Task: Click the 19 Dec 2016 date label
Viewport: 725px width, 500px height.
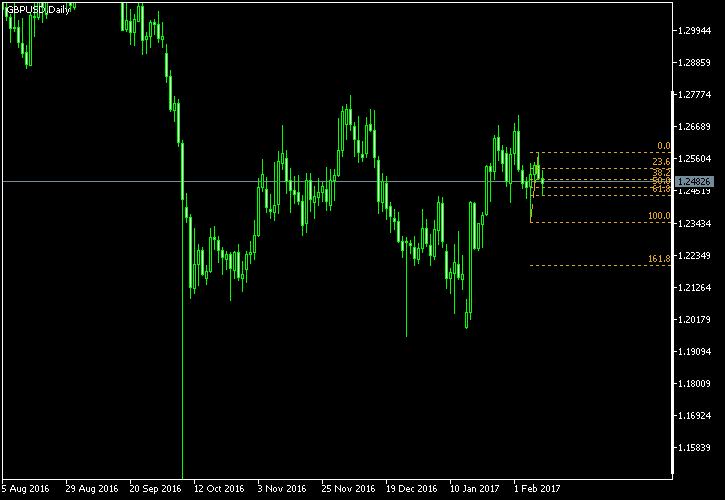Action: pyautogui.click(x=411, y=488)
